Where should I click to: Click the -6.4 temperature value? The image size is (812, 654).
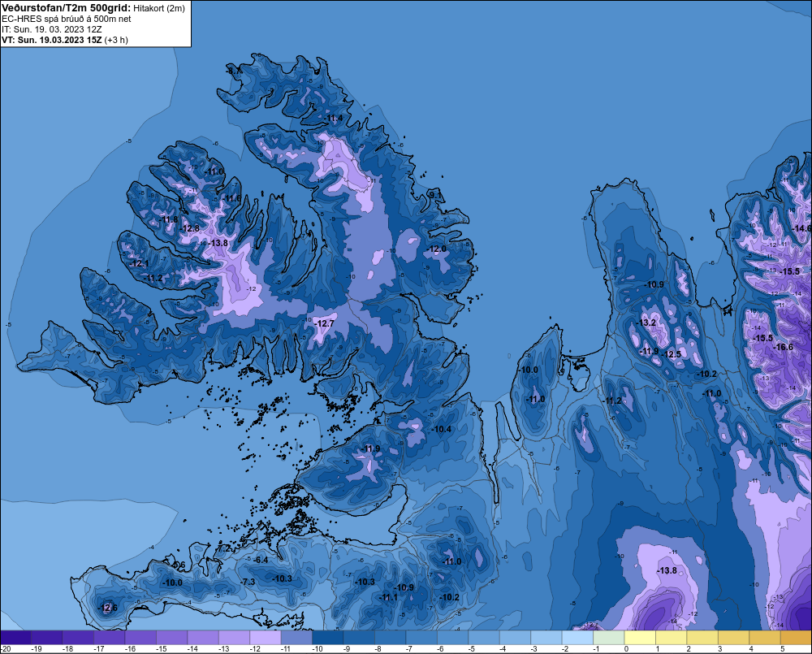tap(261, 561)
